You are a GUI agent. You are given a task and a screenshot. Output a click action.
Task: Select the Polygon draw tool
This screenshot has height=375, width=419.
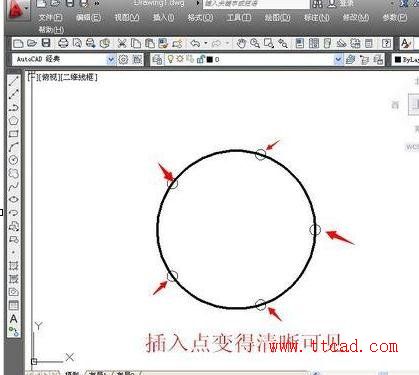14,121
